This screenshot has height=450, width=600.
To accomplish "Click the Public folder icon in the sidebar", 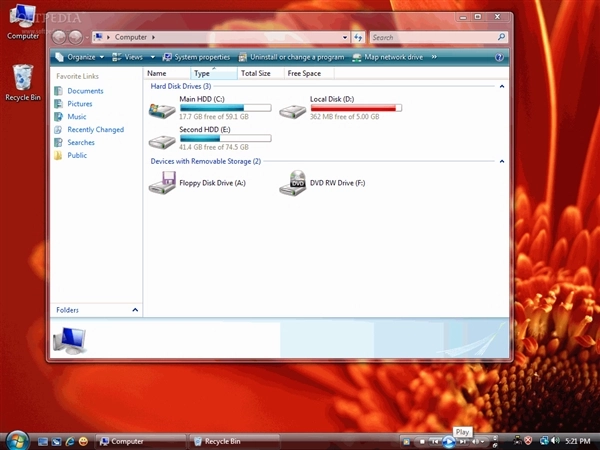I will 59,155.
